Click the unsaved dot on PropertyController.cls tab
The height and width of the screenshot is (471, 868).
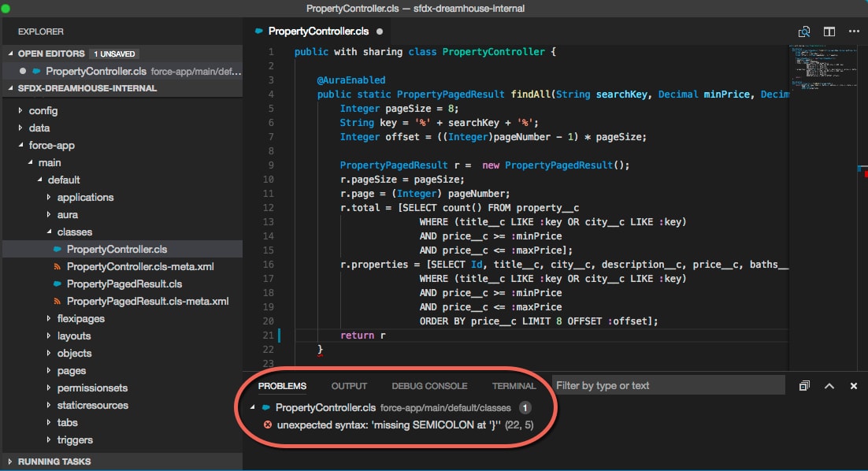tap(379, 32)
